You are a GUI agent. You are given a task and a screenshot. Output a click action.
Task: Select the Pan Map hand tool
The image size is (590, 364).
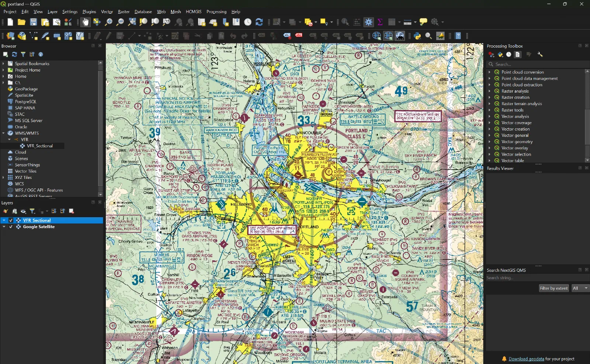[x=86, y=22]
